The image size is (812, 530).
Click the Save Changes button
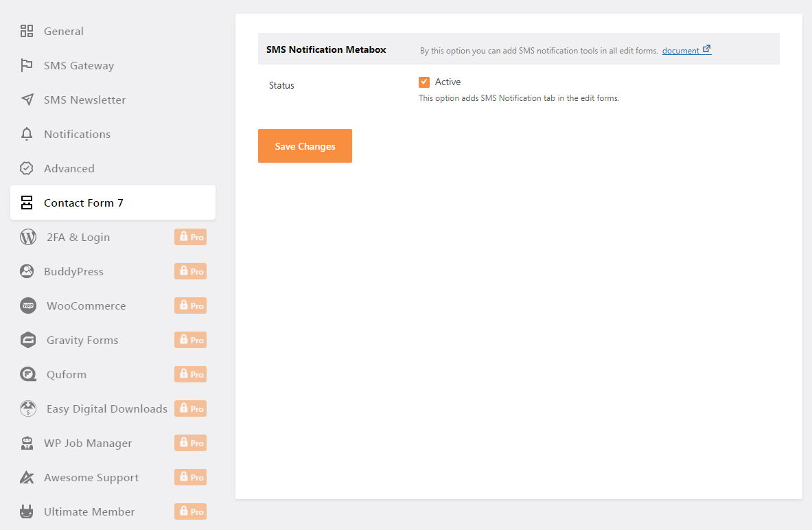[305, 146]
